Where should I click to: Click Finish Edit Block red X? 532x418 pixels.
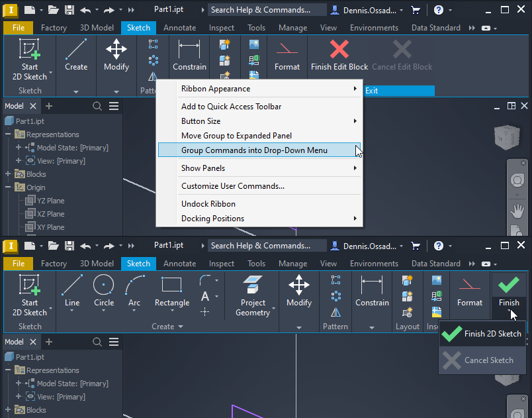(x=339, y=54)
